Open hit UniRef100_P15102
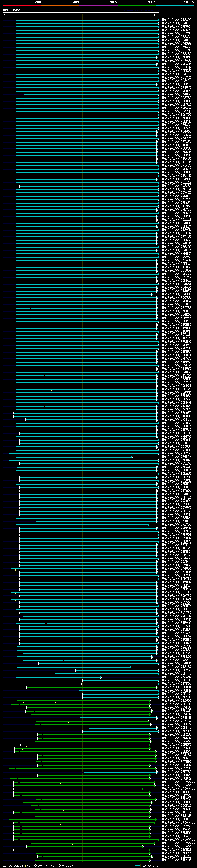Viewport: 197px width, 868px height. (x=176, y=464)
